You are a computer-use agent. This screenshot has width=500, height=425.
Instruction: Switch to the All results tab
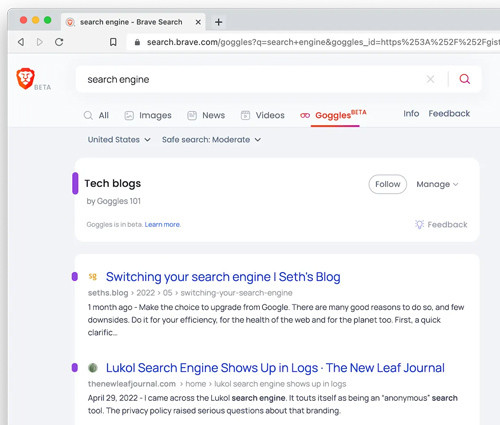(x=96, y=115)
